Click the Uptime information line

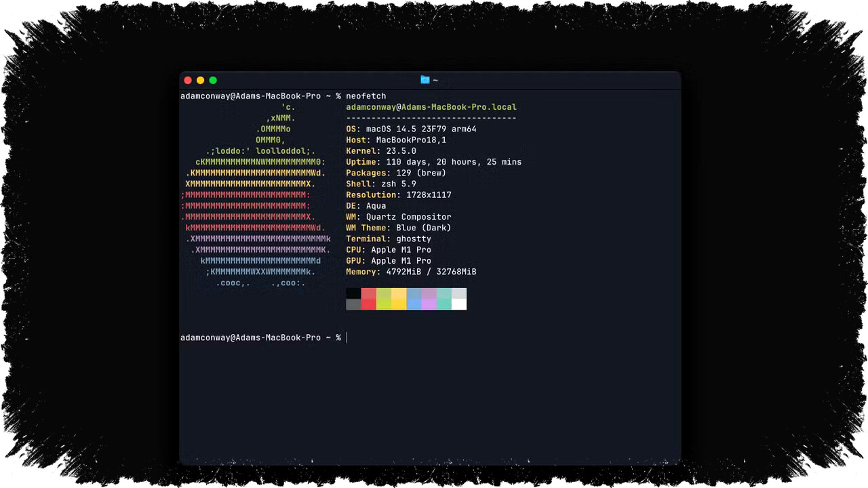pos(433,161)
